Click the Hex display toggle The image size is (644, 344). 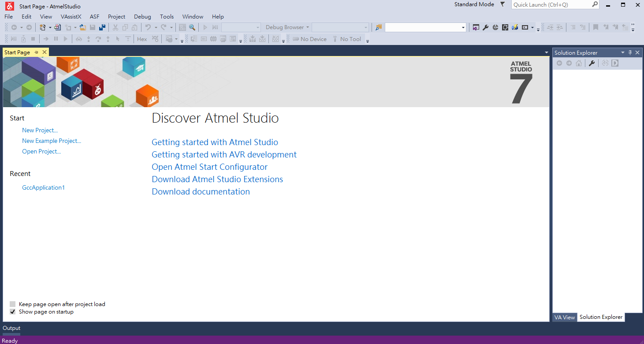[142, 39]
